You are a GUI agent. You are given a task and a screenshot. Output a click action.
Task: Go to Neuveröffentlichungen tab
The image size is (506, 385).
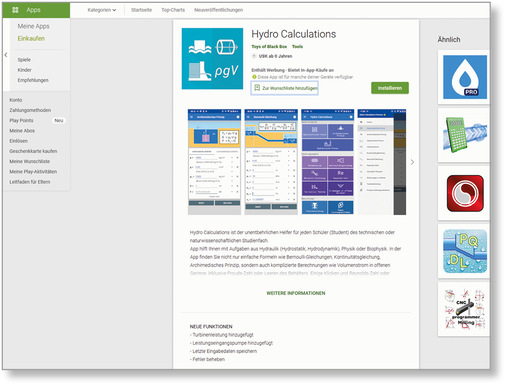(x=218, y=10)
